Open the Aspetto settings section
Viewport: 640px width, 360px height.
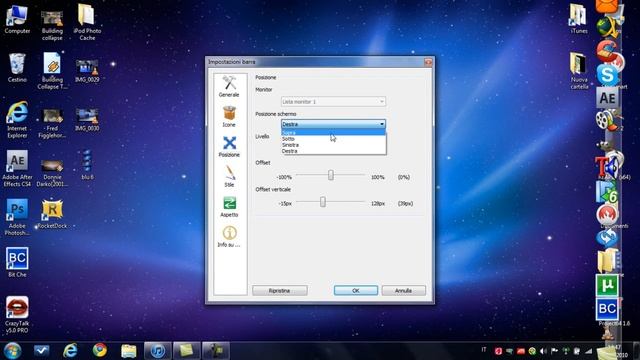point(229,207)
